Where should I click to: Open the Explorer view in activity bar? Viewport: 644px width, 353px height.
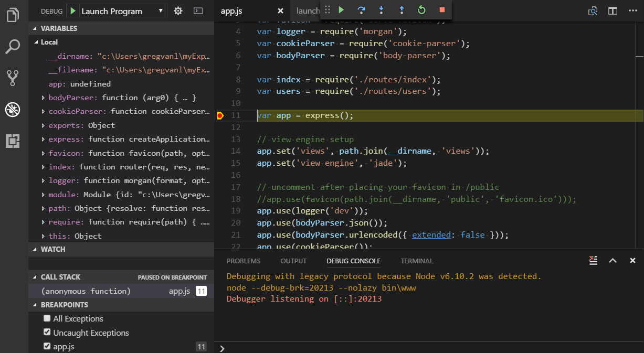coord(13,15)
